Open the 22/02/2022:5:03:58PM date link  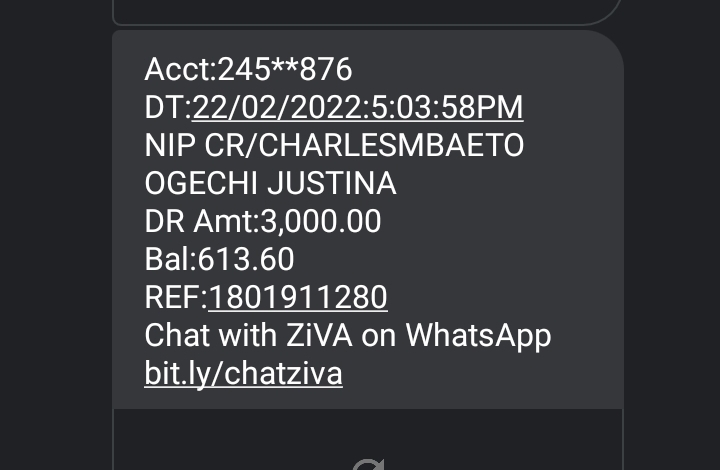click(357, 107)
